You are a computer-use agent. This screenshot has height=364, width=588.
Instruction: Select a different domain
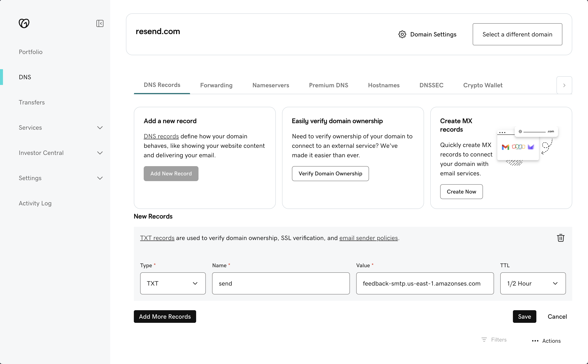click(x=517, y=34)
